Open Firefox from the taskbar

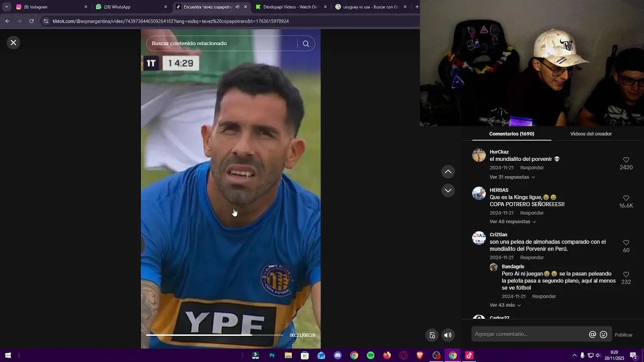point(387,355)
